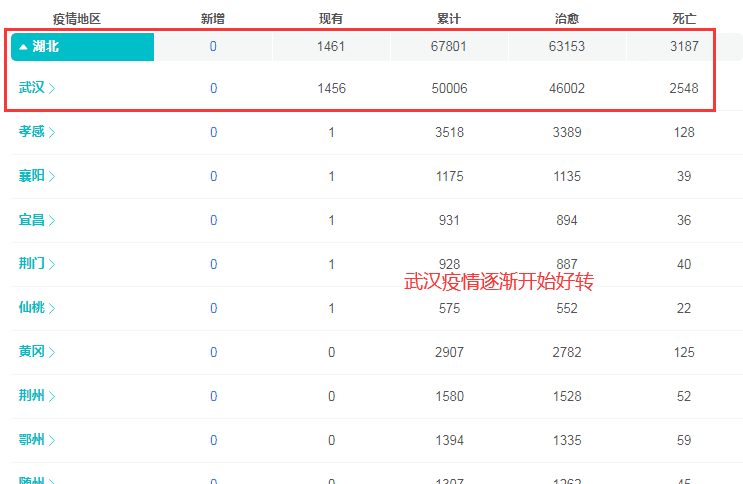Click the chevron arrow next to 孝感
The height and width of the screenshot is (484, 743).
pyautogui.click(x=52, y=132)
